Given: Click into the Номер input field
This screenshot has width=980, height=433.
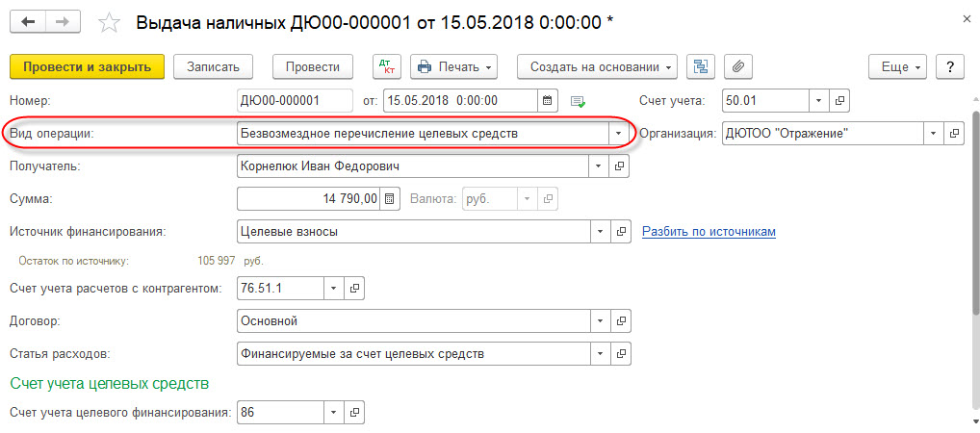Looking at the screenshot, I should (x=296, y=100).
